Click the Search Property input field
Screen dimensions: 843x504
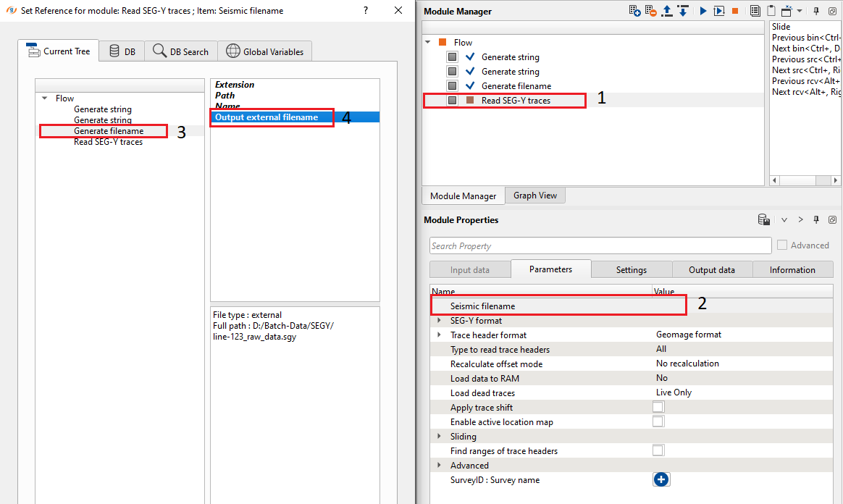(x=600, y=246)
